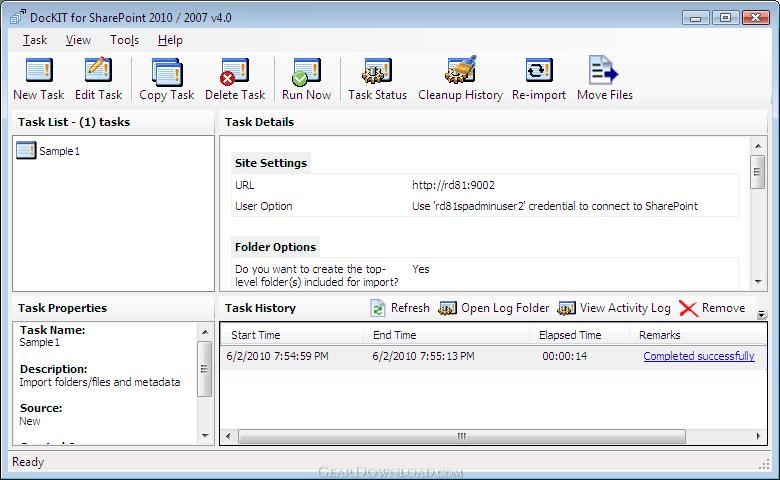This screenshot has width=780, height=480.
Task: Minimize the DocKIT window
Action: click(695, 18)
